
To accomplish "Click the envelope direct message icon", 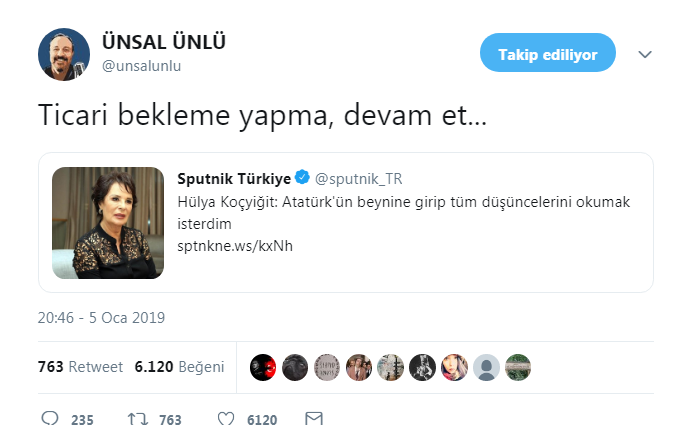I will click(x=314, y=418).
